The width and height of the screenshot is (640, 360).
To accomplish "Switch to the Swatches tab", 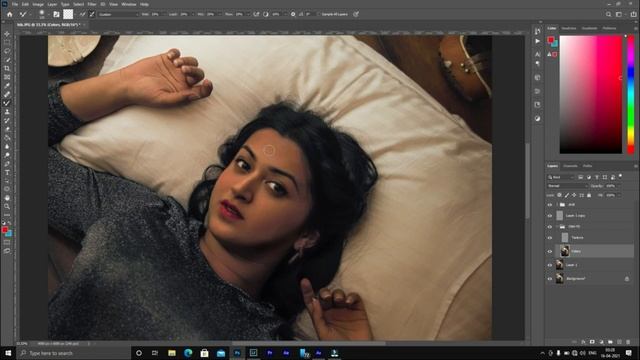I will [x=569, y=28].
